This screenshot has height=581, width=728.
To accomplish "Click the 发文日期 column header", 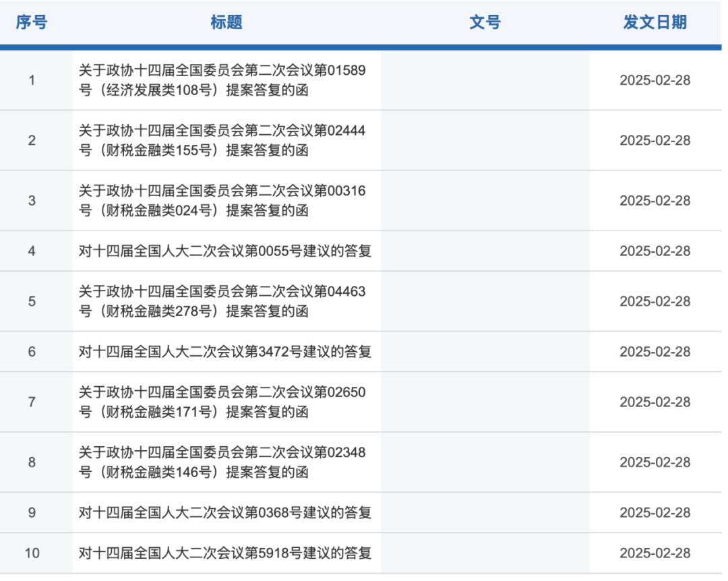I will [x=655, y=22].
